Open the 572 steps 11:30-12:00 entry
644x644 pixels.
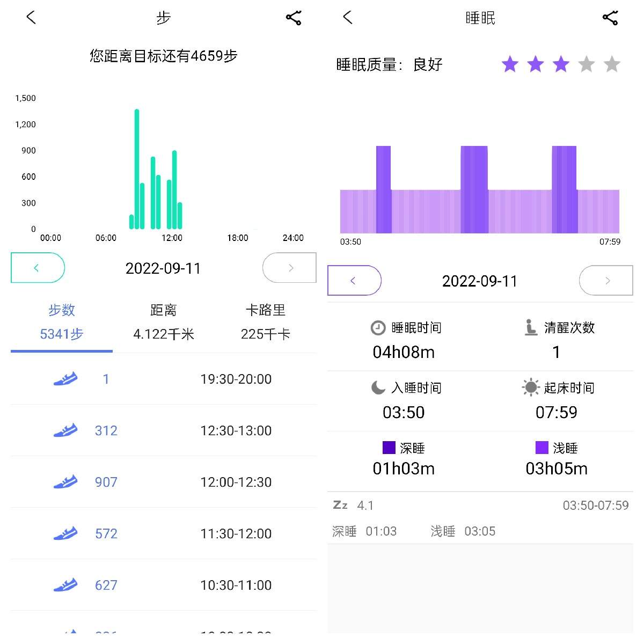point(164,533)
